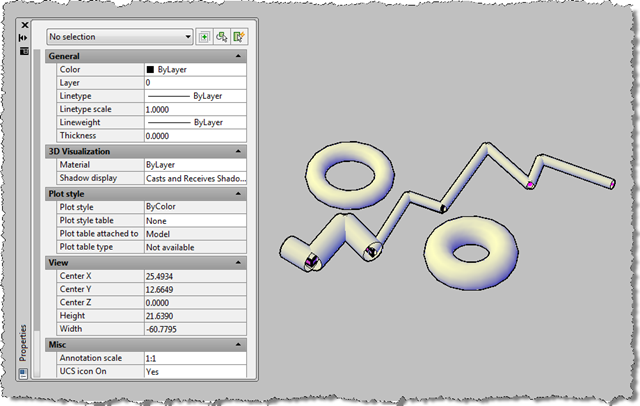
Task: Open the Shadow display value
Action: point(195,178)
